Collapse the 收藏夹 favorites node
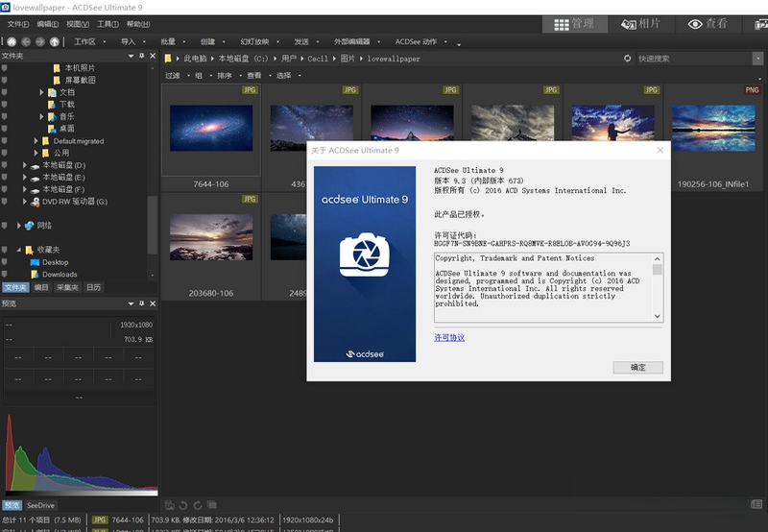Screen dimensions: 768x532 (18, 250)
